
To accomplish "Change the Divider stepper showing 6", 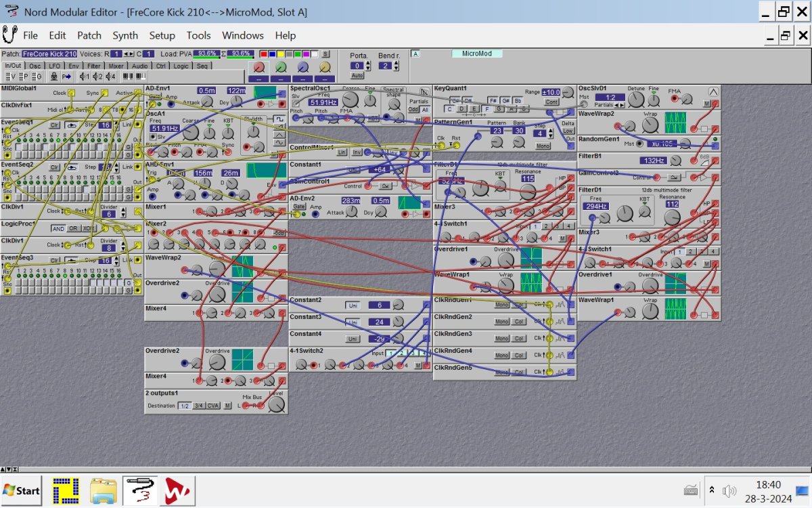I will tap(123, 213).
